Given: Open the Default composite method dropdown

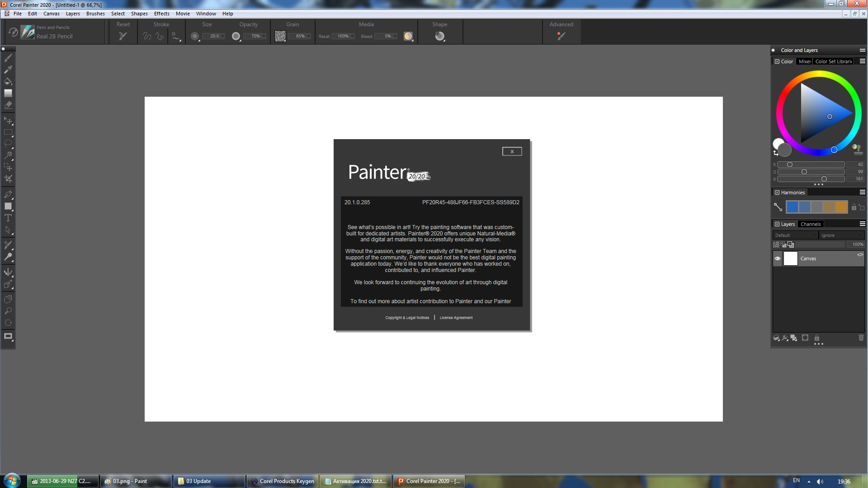Looking at the screenshot, I should tap(795, 235).
